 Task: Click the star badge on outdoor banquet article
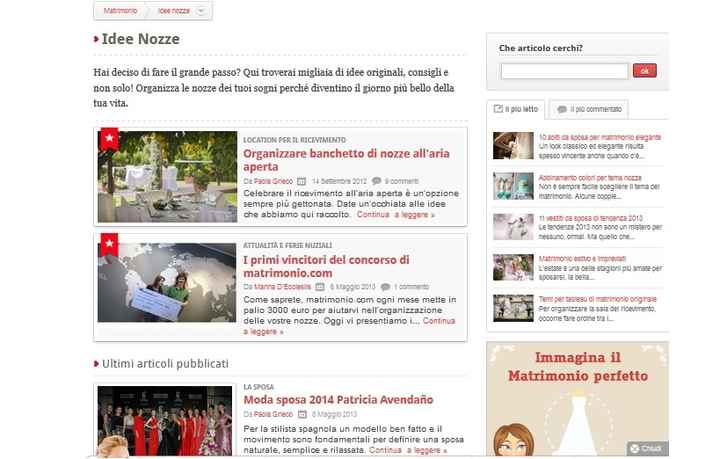pos(109,138)
